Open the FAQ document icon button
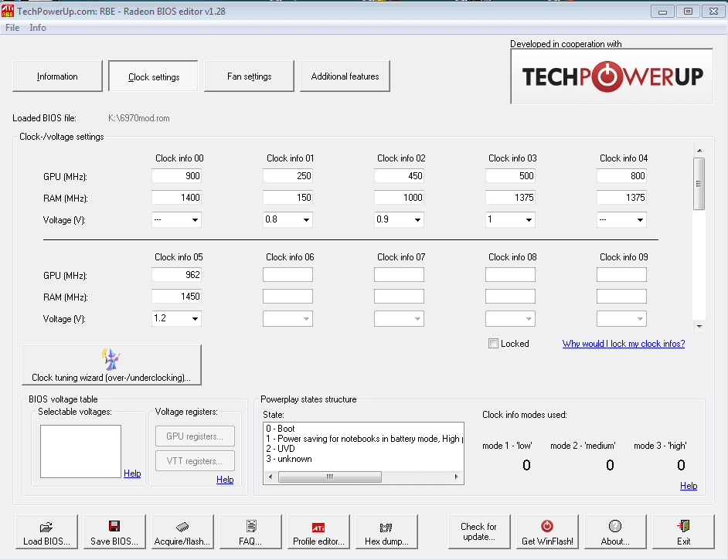 250,531
